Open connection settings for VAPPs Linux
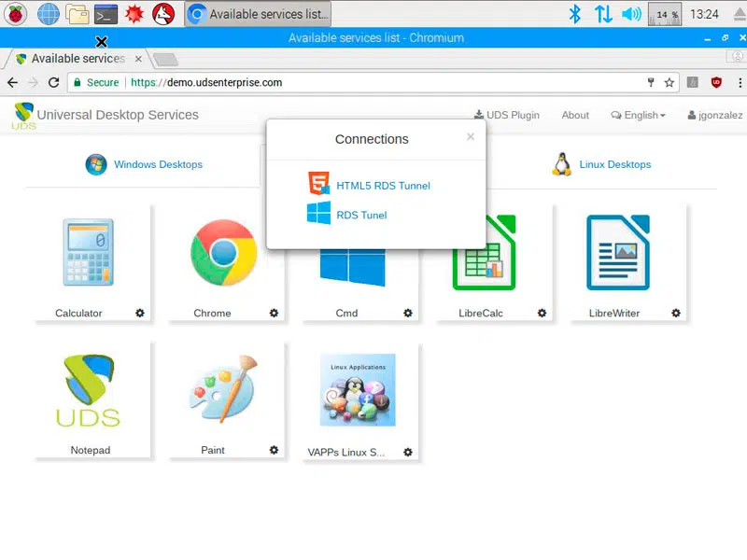Screen dimensions: 747x560 (408, 452)
